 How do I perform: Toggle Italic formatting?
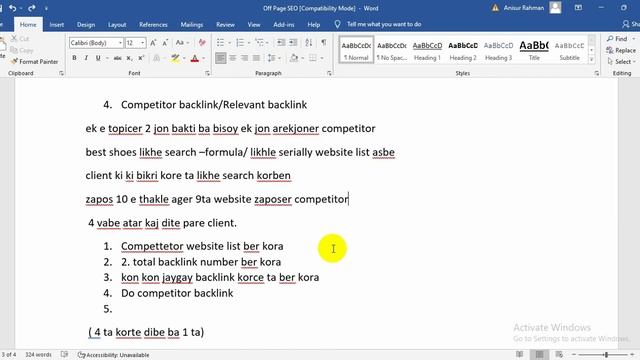pos(86,58)
